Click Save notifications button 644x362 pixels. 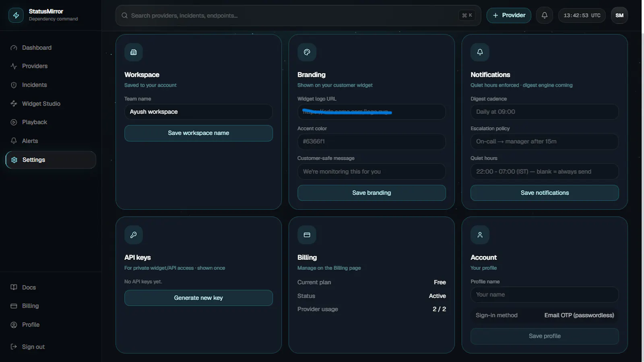point(545,193)
